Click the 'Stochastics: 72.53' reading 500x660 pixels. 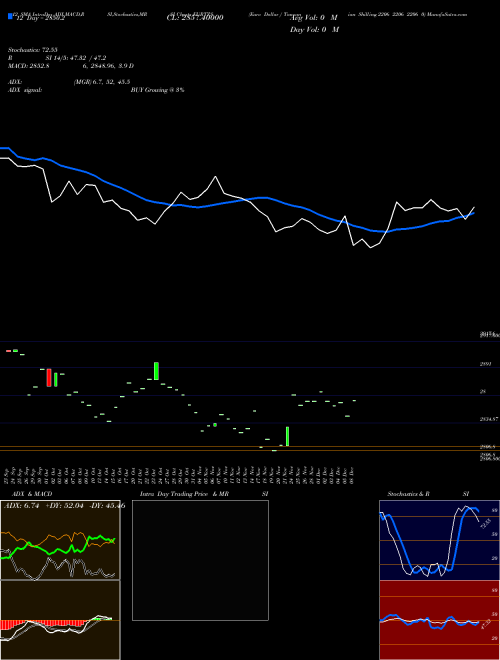[x=33, y=50]
